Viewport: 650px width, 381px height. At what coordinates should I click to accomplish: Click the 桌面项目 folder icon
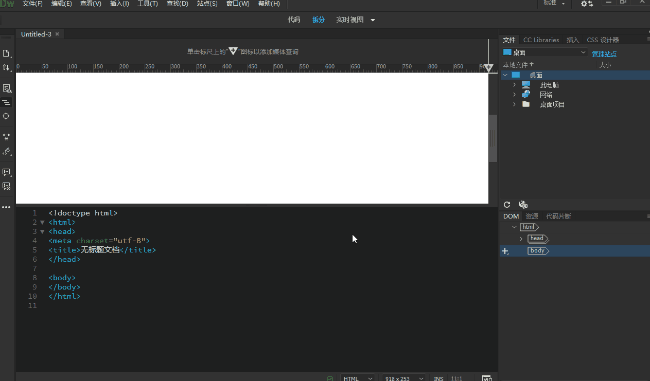pyautogui.click(x=526, y=104)
